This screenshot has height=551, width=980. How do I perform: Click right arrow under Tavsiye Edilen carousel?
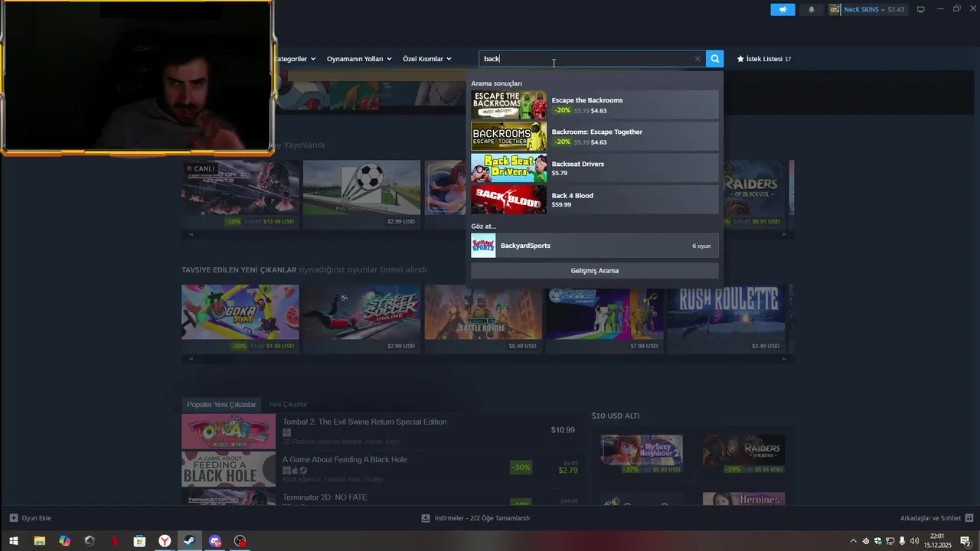tap(784, 358)
